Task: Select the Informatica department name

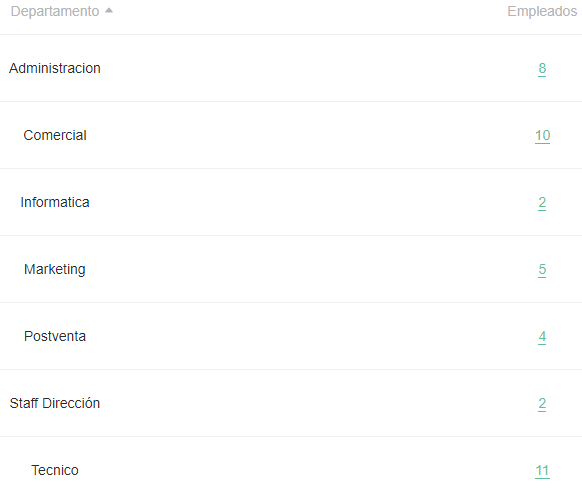Action: click(55, 203)
